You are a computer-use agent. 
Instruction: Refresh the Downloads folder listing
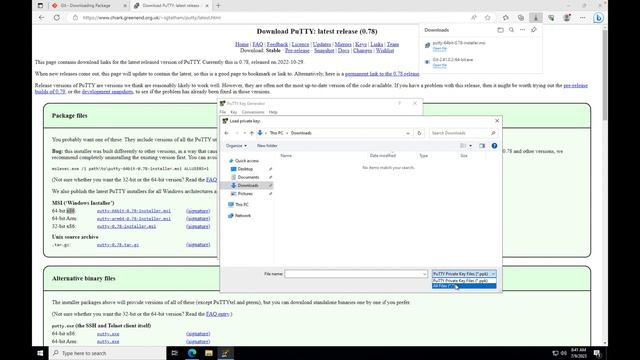(419, 133)
